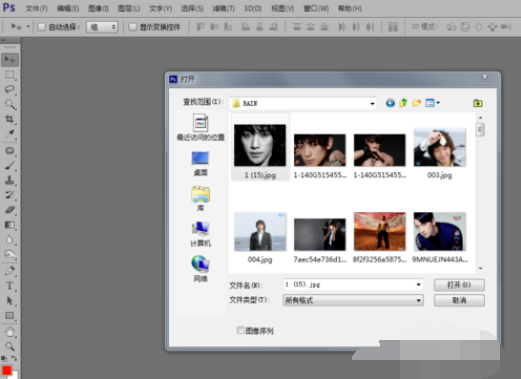521x379 pixels.
Task: Select the 8f2f3256a5875 winged figure thumbnail
Action: pyautogui.click(x=380, y=231)
